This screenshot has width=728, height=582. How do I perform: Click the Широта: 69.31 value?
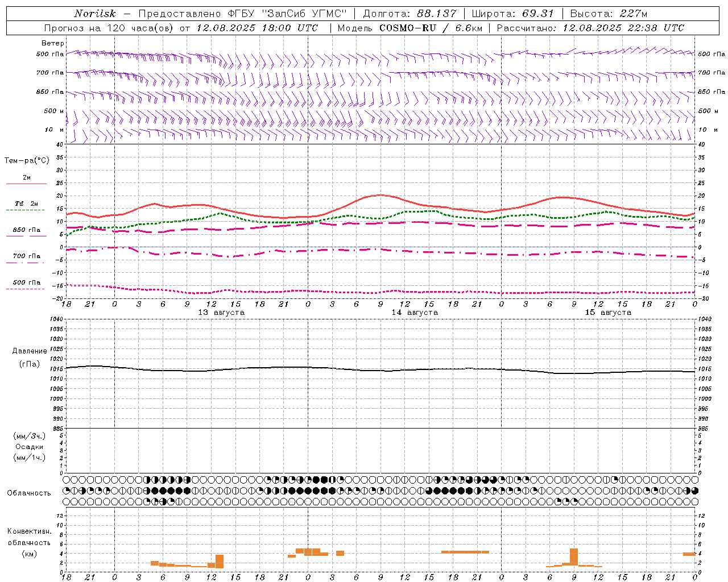click(x=513, y=14)
